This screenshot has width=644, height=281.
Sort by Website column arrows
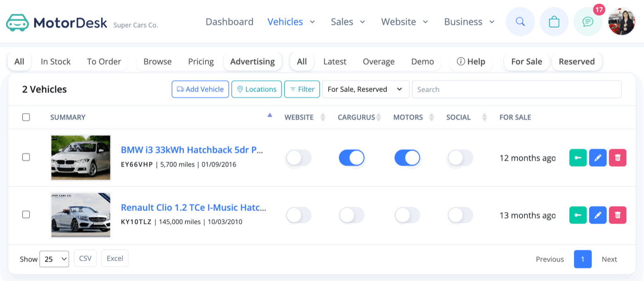pos(323,117)
